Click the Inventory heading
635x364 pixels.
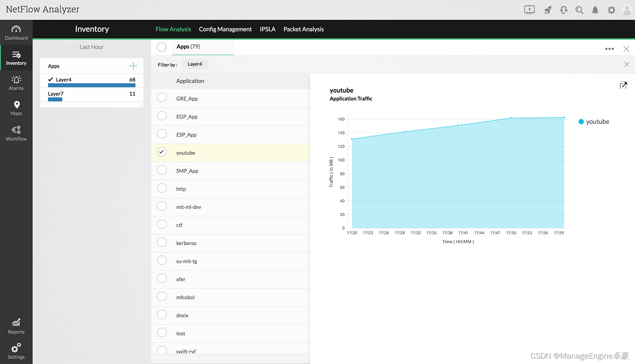coord(92,29)
